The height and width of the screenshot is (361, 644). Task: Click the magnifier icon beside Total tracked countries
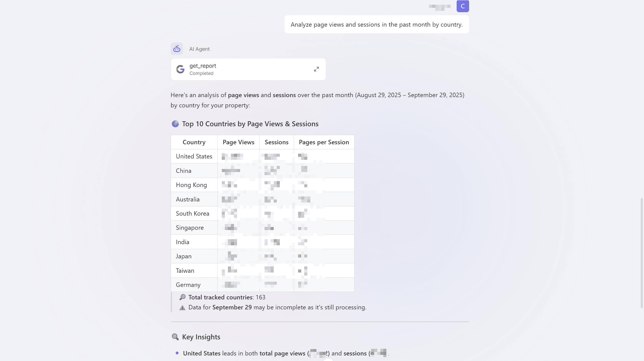click(182, 297)
